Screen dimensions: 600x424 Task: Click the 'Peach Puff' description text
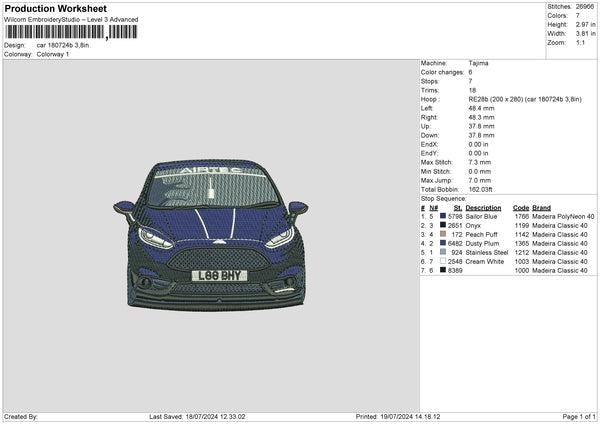481,235
